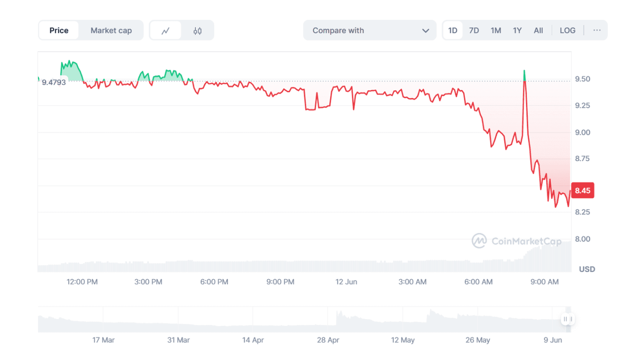The image size is (644, 362).
Task: Toggle the LOG scale option
Action: coord(568,30)
